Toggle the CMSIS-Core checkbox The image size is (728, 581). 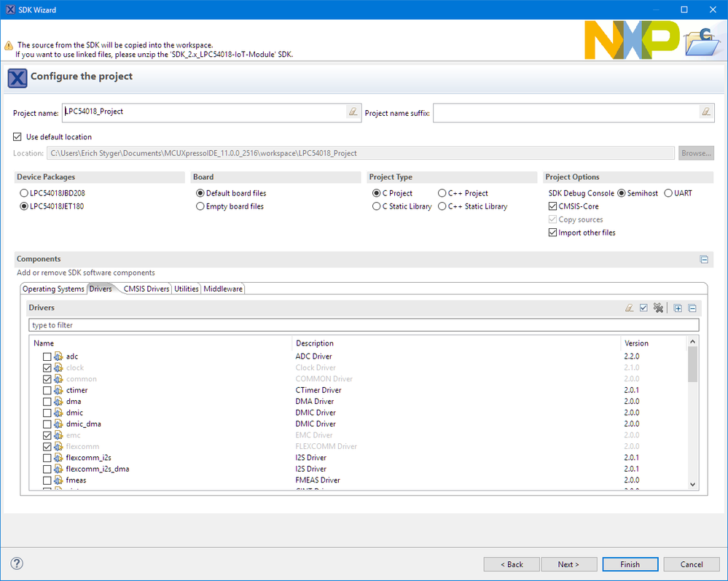tap(552, 206)
